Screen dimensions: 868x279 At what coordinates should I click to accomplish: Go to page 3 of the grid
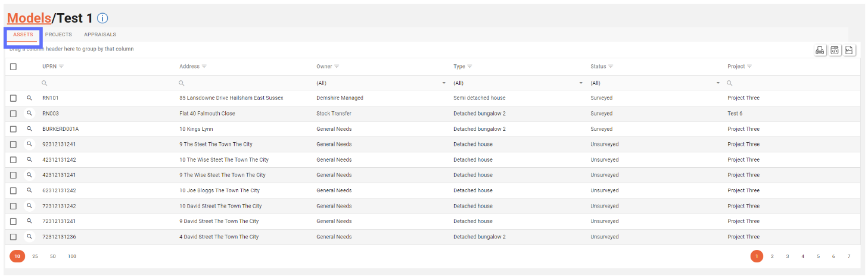[787, 256]
